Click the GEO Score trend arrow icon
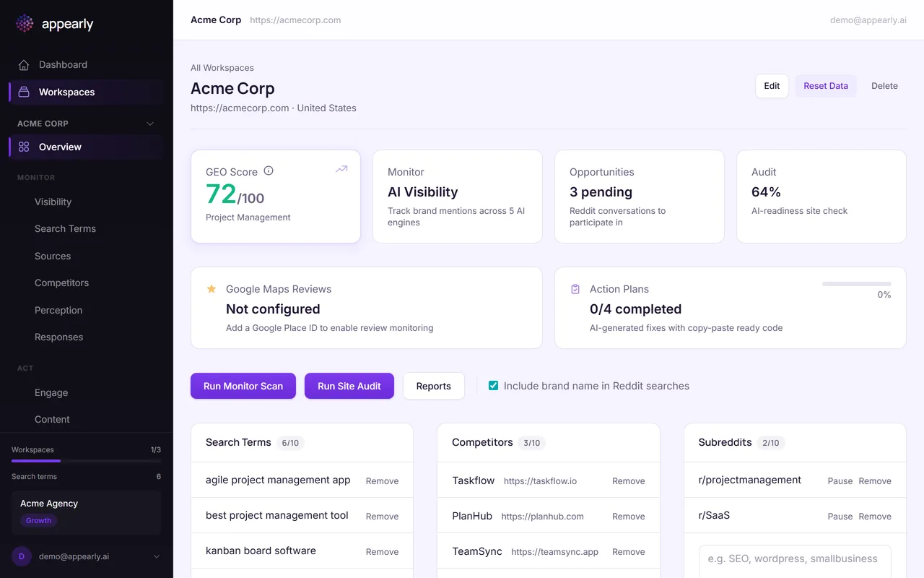 click(x=341, y=170)
